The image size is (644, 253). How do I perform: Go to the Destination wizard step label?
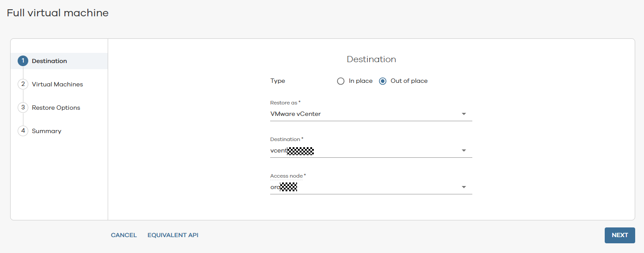[x=49, y=61]
